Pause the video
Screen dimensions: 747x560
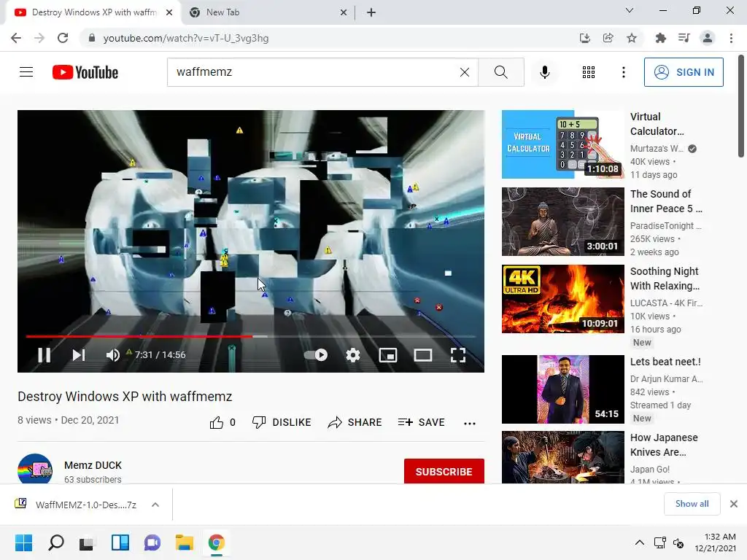click(44, 355)
